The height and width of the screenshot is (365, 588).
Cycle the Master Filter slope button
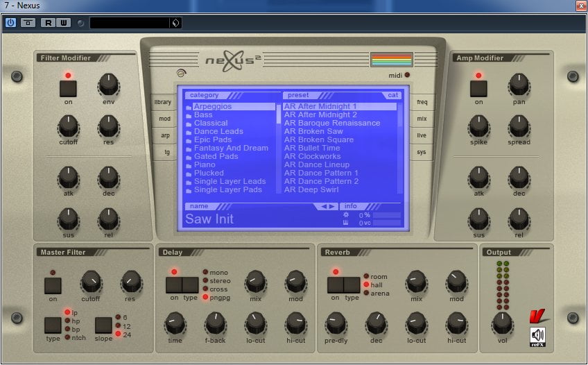pyautogui.click(x=103, y=325)
